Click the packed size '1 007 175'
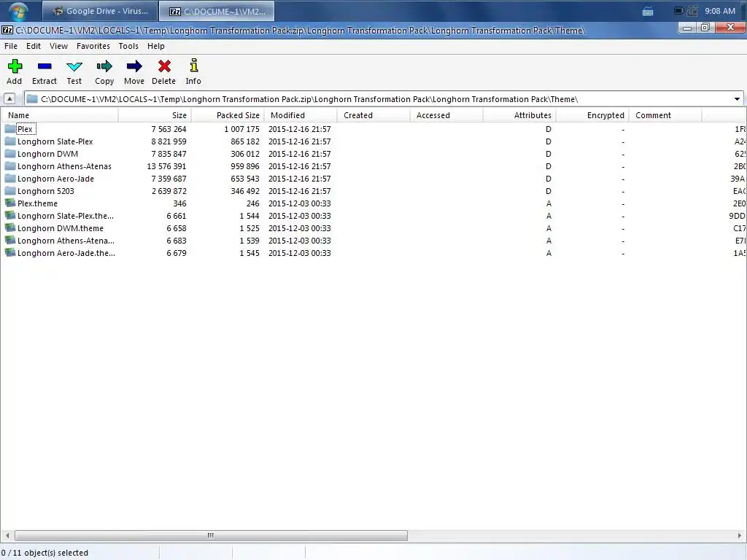Image resolution: width=747 pixels, height=560 pixels. tap(242, 129)
